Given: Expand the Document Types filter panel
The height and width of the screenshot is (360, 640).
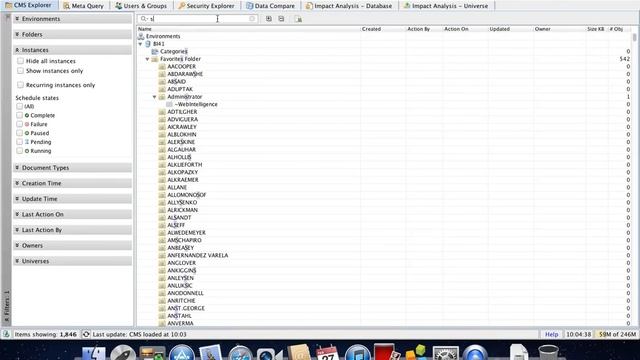Looking at the screenshot, I should (x=73, y=168).
